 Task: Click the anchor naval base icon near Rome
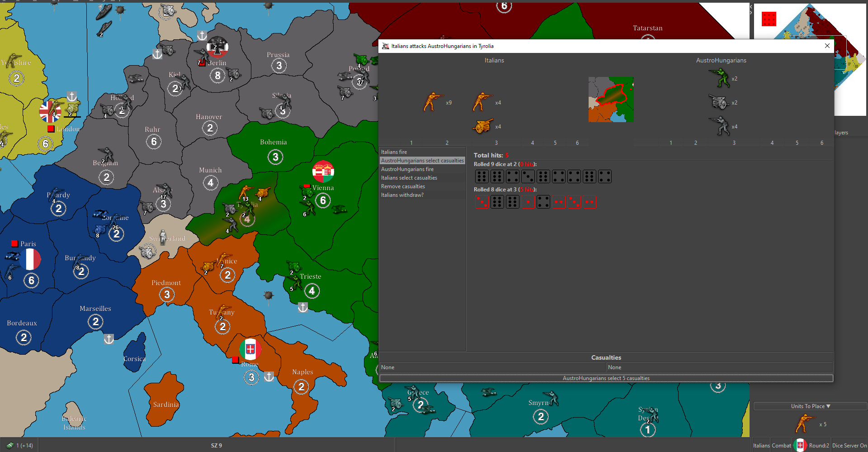269,377
